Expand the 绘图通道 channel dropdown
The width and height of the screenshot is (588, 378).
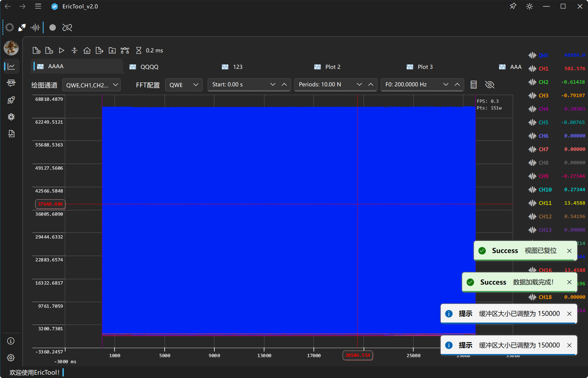coord(91,85)
